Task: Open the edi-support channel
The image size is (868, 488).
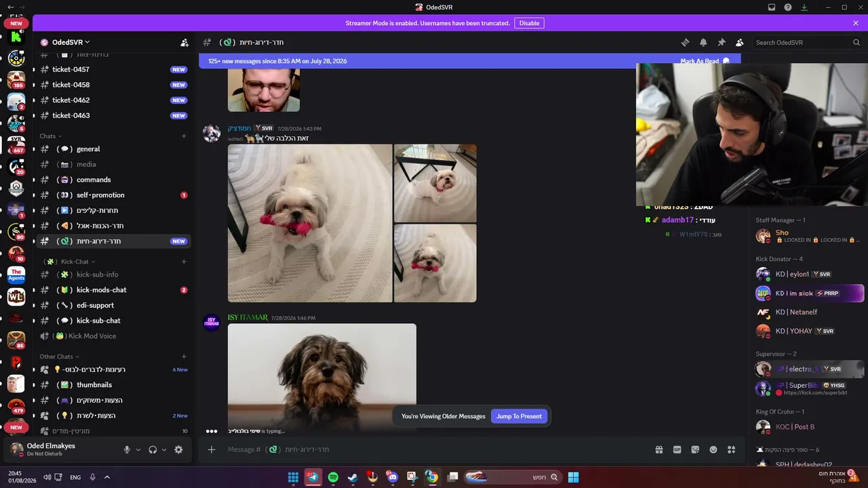Action: point(113,305)
